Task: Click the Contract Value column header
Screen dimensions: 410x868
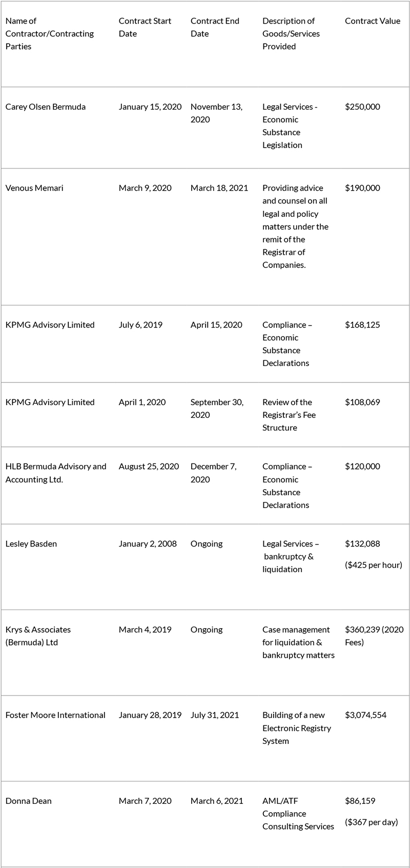Action: point(372,21)
